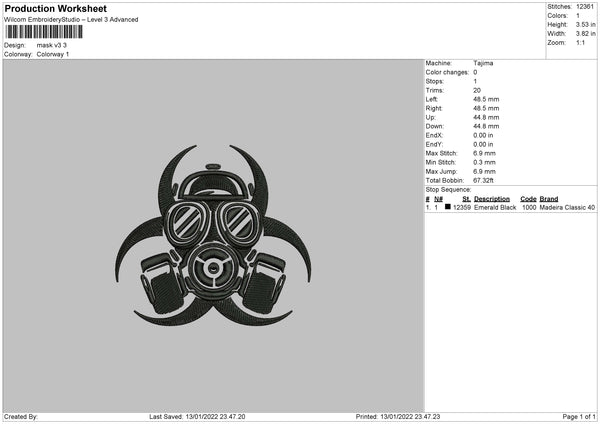The height and width of the screenshot is (424, 600).
Task: Click the Max Jump value 6.9 mm
Action: coord(484,171)
